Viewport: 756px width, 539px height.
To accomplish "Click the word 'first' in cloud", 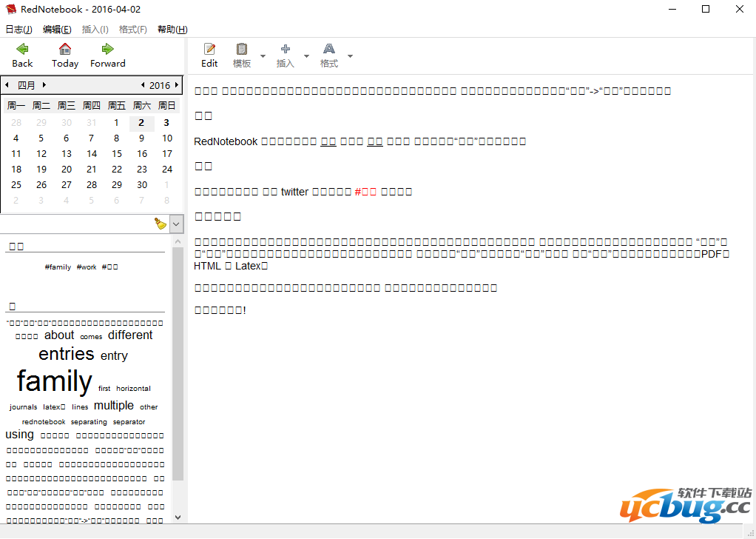I will (104, 389).
